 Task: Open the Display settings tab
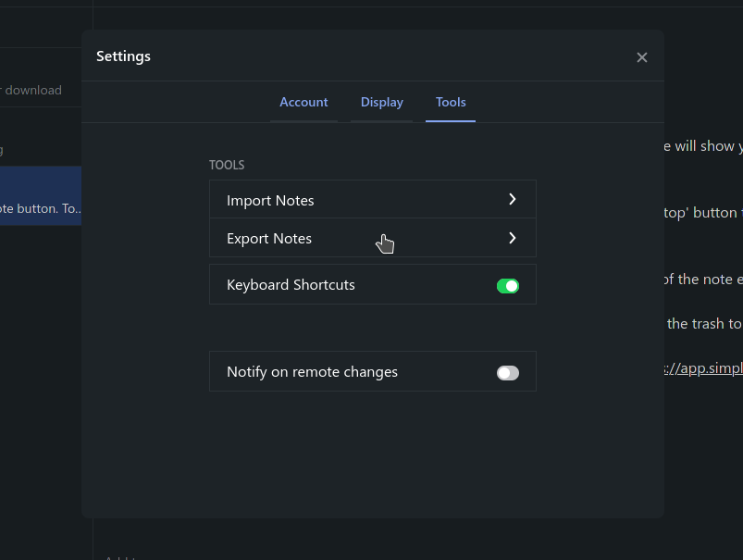point(381,103)
